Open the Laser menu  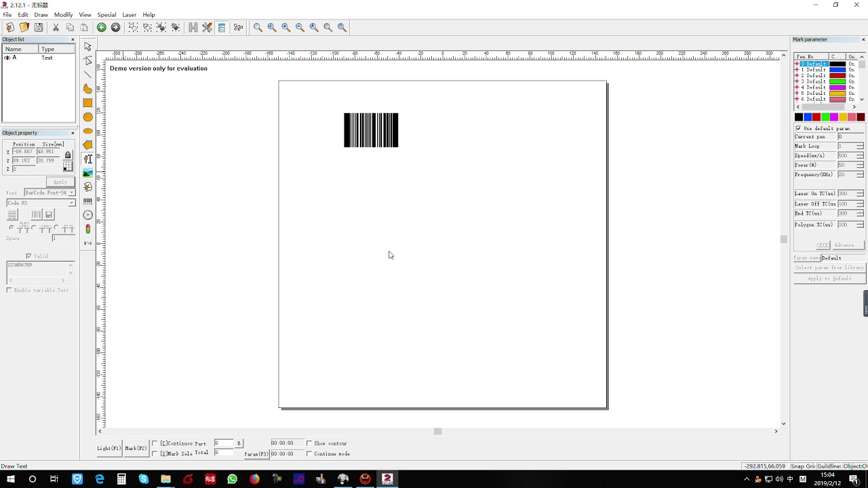[x=130, y=14]
